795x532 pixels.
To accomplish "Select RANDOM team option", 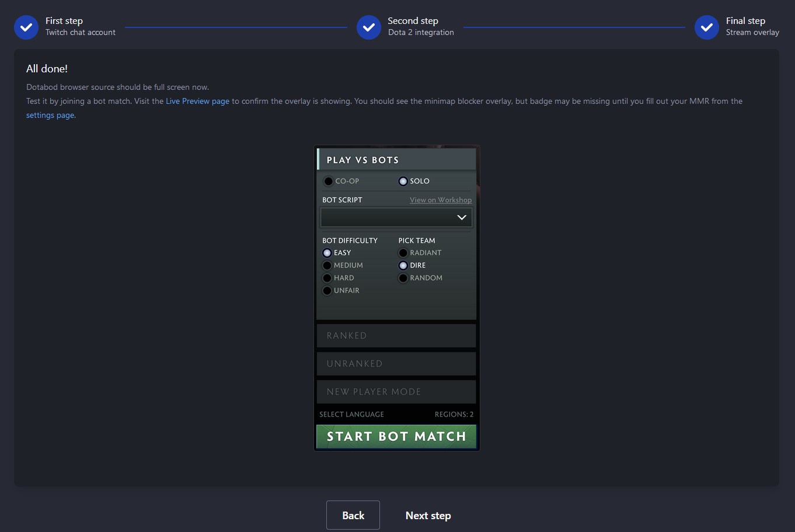I will (403, 278).
